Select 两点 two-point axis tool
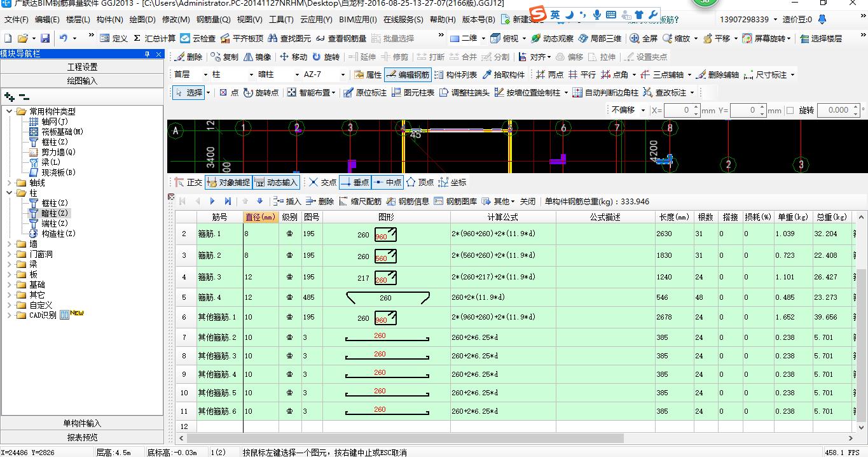The width and height of the screenshot is (868, 457). 549,74
